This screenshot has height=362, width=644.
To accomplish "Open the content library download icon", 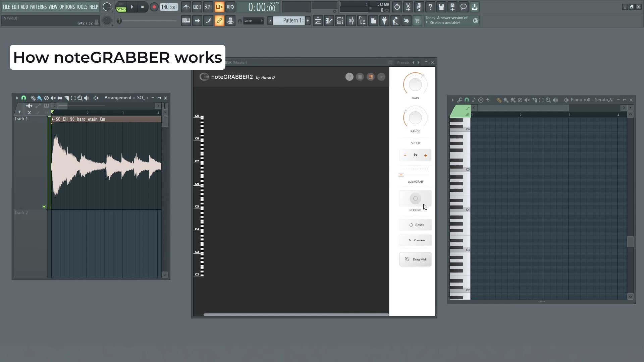I will tap(475, 7).
